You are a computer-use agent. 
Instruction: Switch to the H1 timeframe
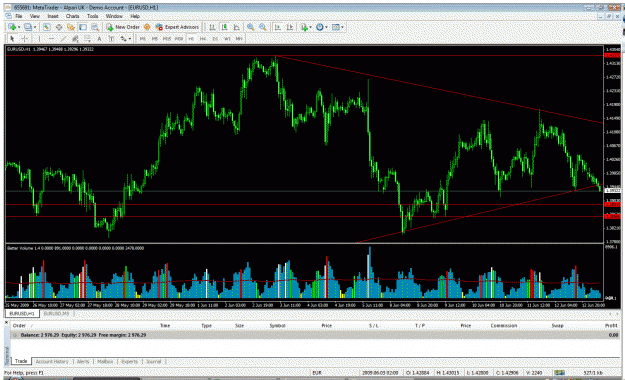[191, 39]
